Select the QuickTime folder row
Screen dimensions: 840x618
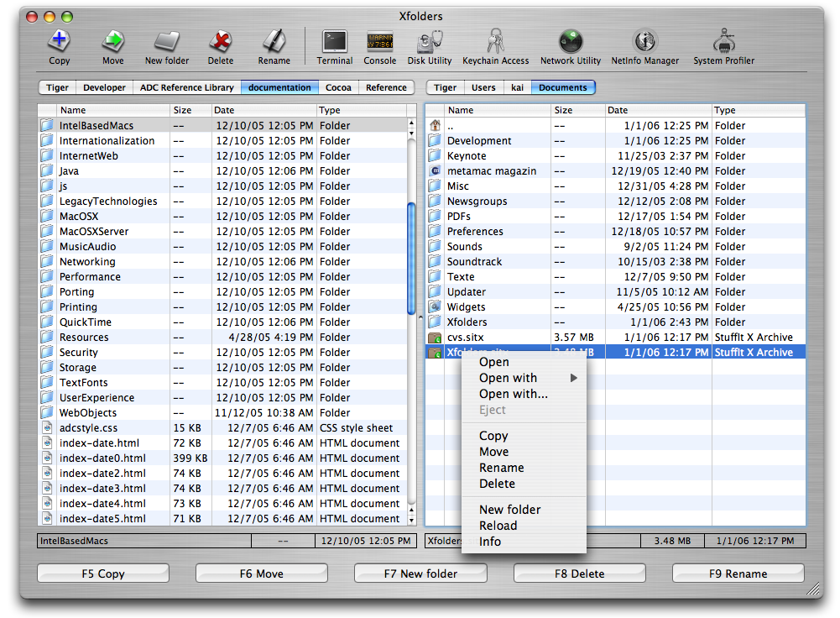(x=222, y=322)
